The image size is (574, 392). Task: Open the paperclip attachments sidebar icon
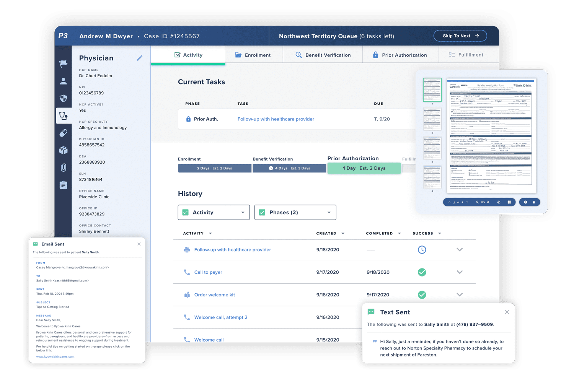64,168
